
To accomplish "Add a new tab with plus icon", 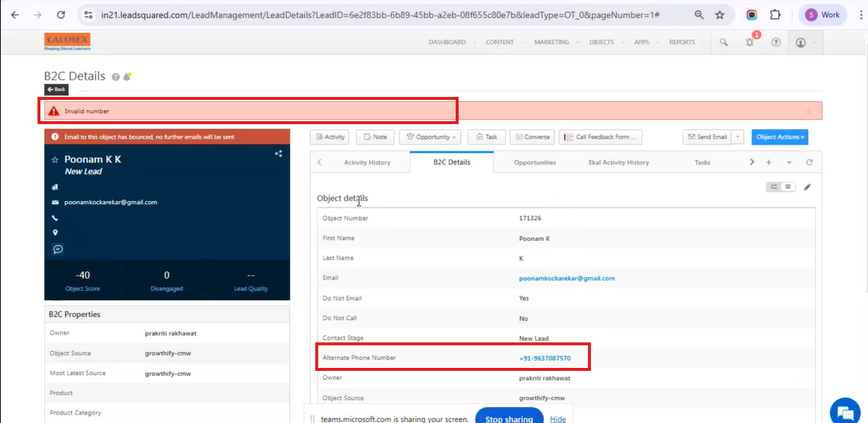I will tap(769, 162).
